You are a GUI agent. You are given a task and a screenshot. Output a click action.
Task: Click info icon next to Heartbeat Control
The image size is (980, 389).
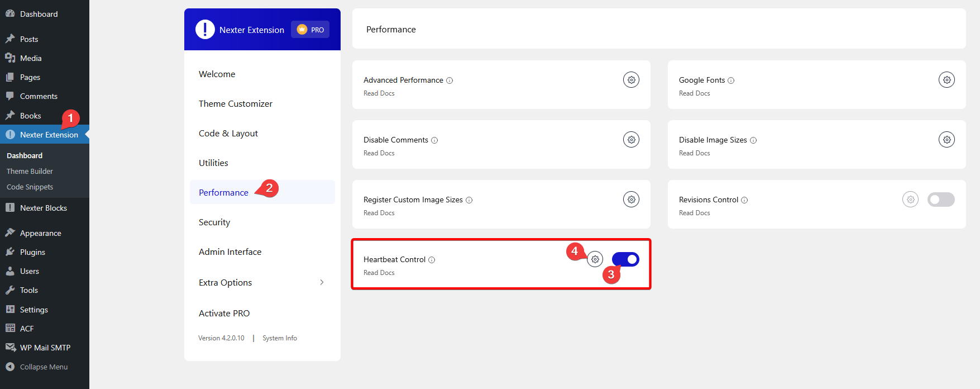[x=432, y=260]
